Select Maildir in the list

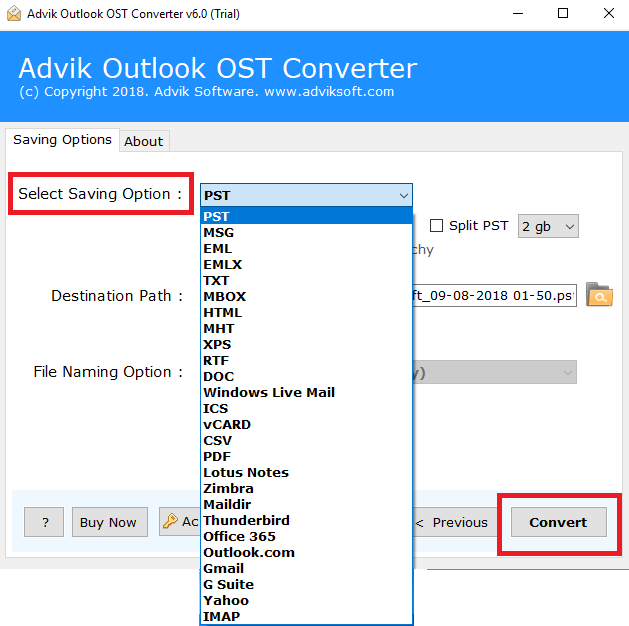[306, 504]
